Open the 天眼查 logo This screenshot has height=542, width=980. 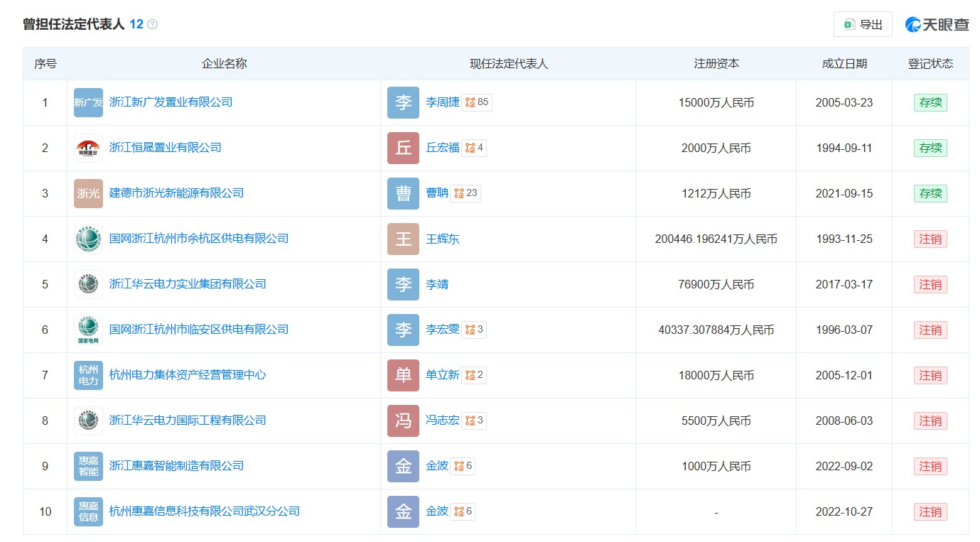[x=937, y=24]
